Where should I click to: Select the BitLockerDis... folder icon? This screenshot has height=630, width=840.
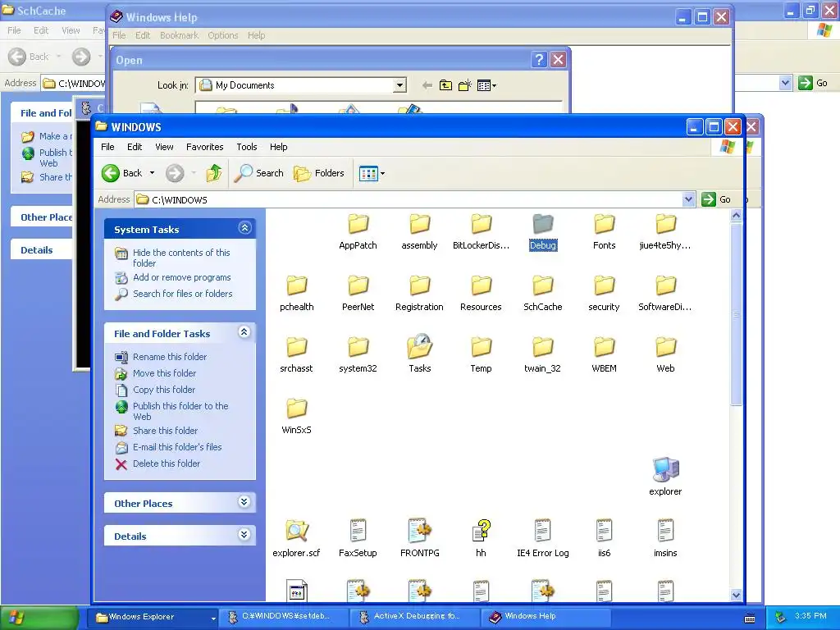pos(481,224)
